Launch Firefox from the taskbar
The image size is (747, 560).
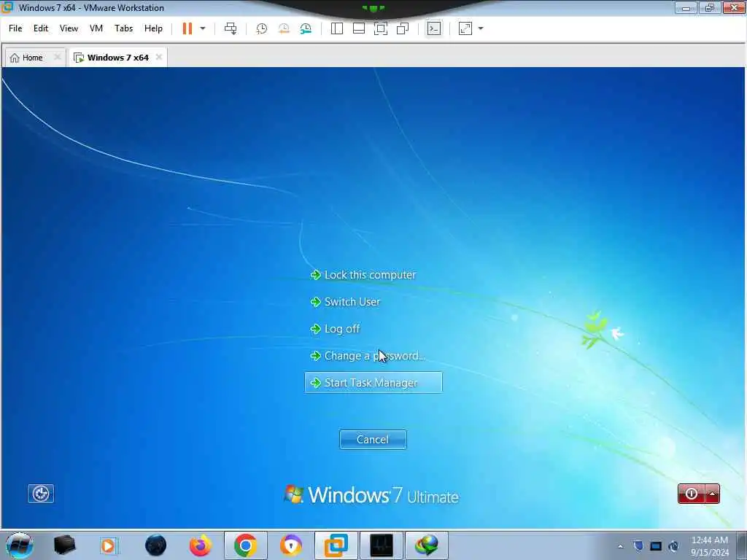(x=201, y=545)
